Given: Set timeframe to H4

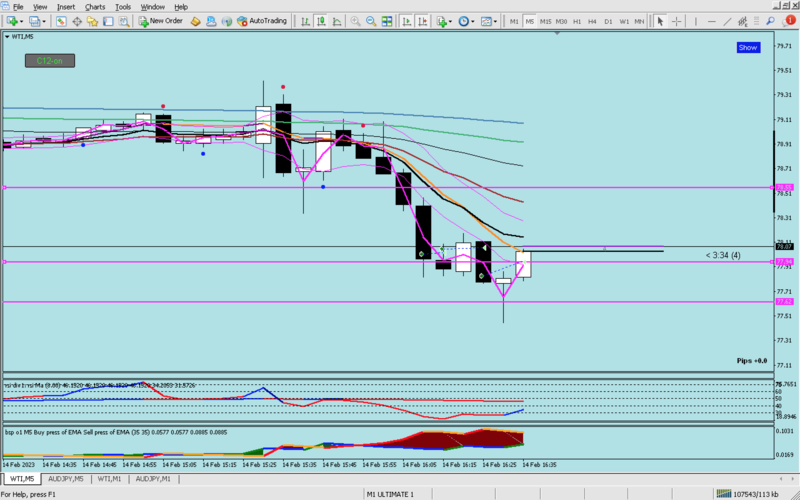Looking at the screenshot, I should click(592, 21).
